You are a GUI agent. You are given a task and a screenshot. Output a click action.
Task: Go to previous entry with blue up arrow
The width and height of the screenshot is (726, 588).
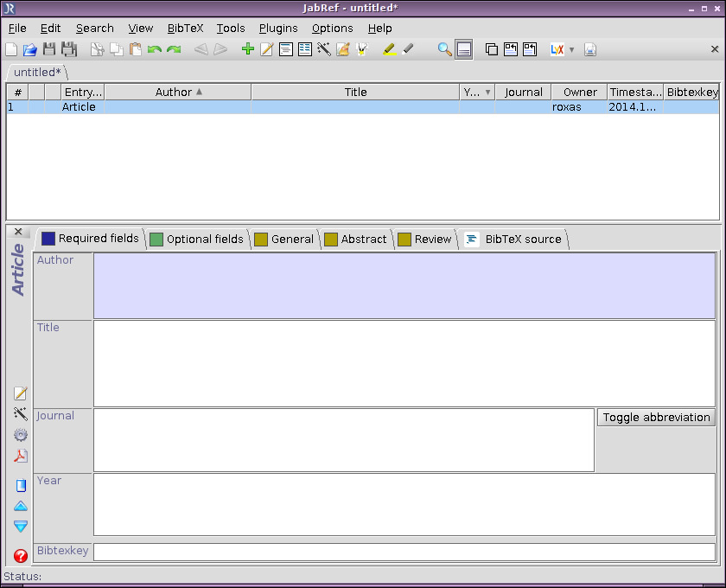pyautogui.click(x=21, y=506)
